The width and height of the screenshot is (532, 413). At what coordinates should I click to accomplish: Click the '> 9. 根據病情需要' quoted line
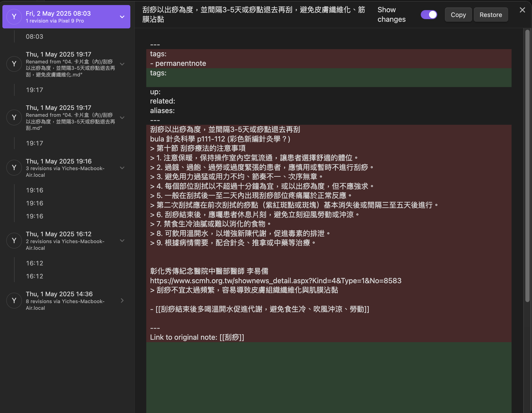tap(233, 243)
